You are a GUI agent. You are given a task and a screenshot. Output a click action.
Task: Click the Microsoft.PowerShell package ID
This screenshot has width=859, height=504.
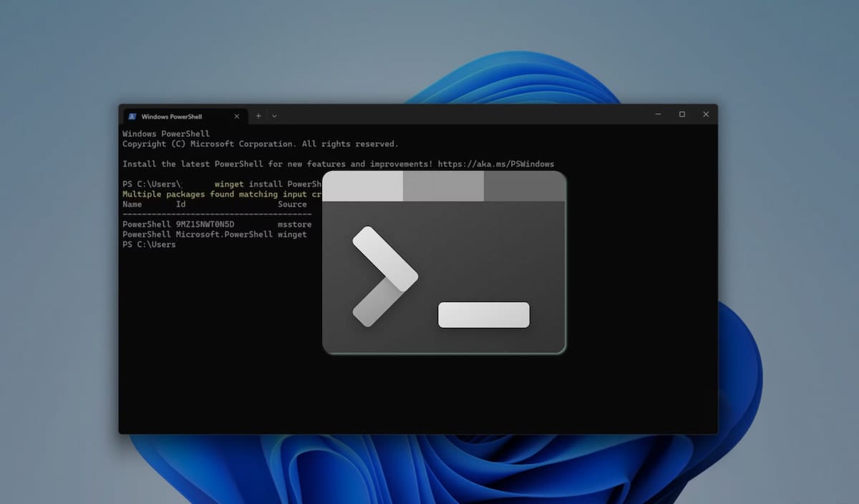(x=224, y=234)
